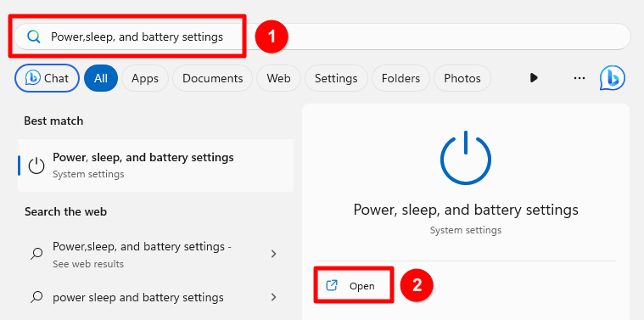Show more filters with the play arrow
The height and width of the screenshot is (320, 644).
(x=534, y=77)
